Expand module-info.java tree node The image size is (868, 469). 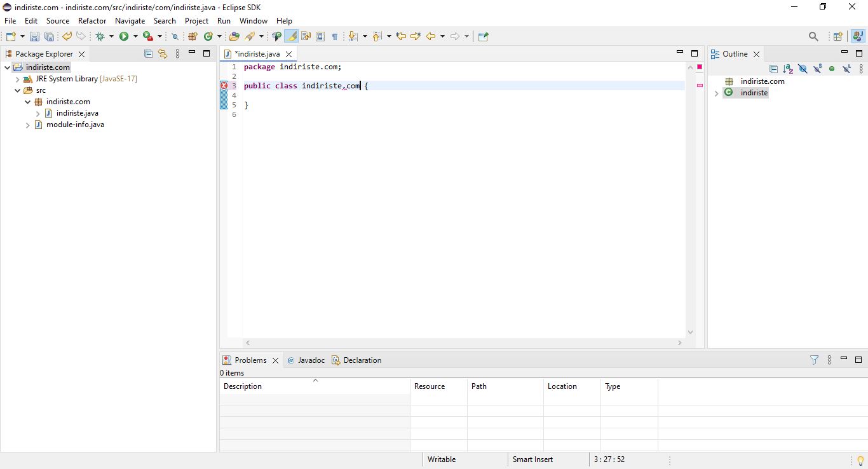tap(28, 125)
